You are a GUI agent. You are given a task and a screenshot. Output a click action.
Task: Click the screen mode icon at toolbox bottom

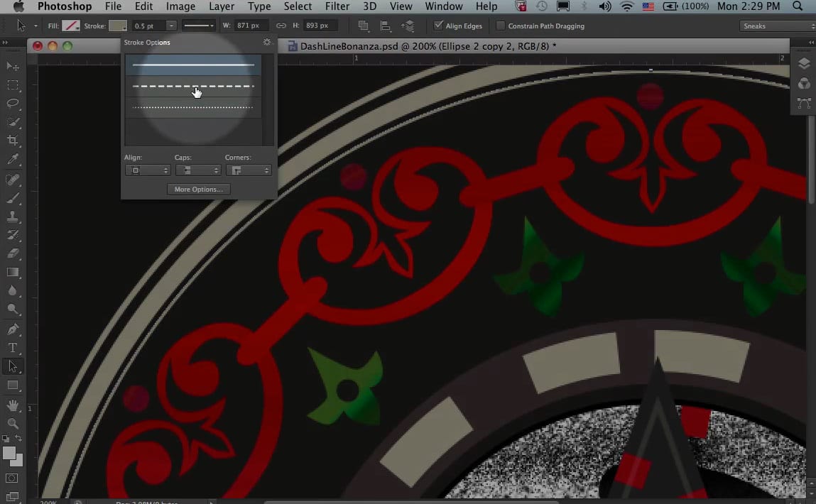13,496
